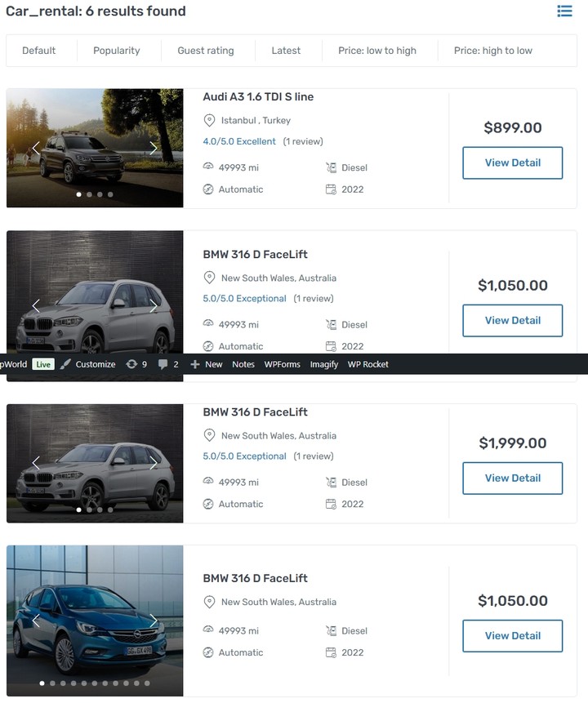Advance the $1,999.00 BMW carousel to next image
This screenshot has width=588, height=703.
tap(154, 464)
